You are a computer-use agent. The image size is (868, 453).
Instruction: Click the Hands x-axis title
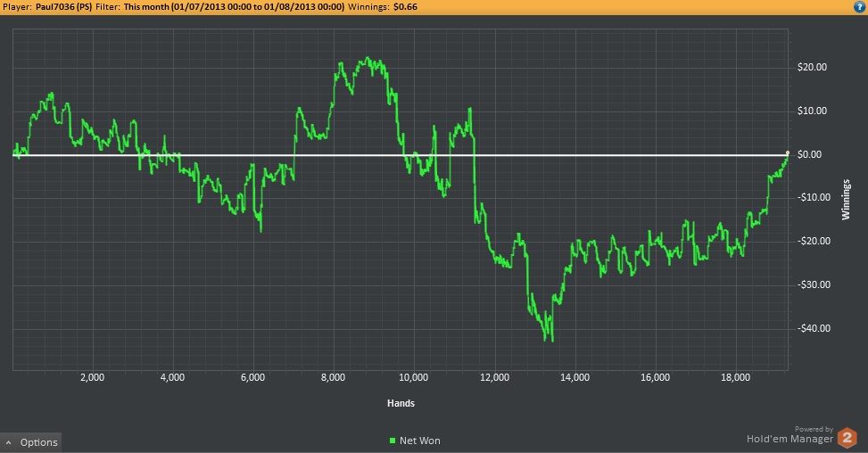[x=401, y=403]
